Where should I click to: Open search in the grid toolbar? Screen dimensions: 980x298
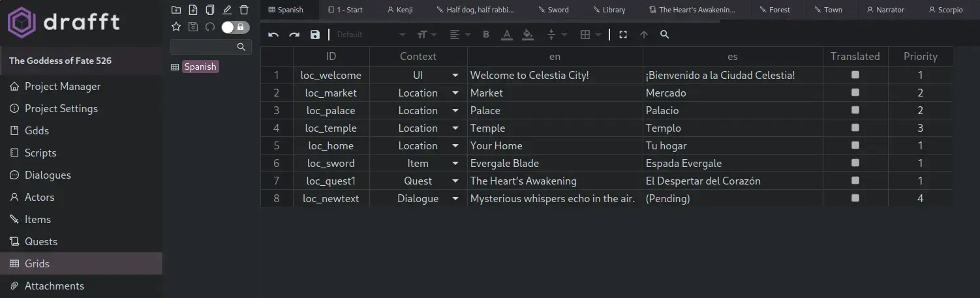coord(665,35)
